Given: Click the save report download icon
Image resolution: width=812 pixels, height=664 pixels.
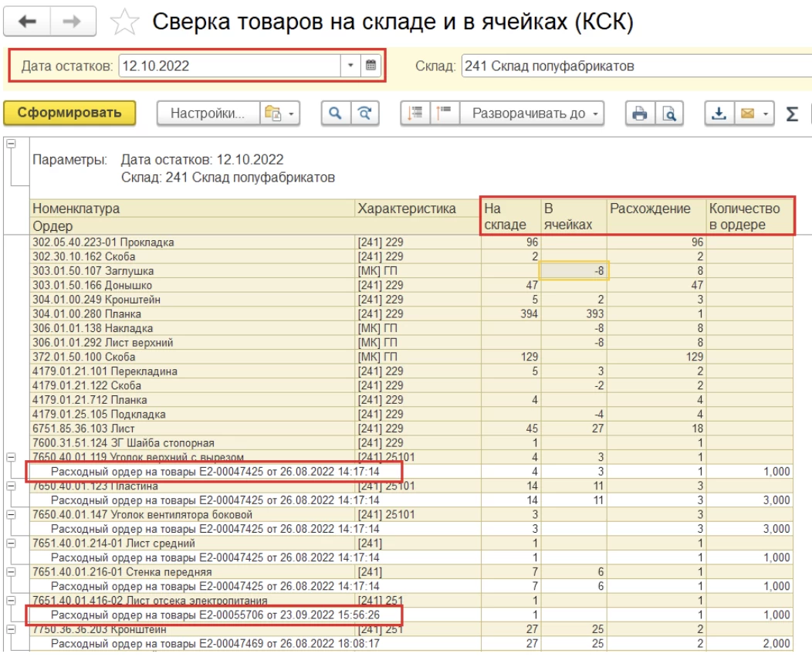Looking at the screenshot, I should [718, 113].
